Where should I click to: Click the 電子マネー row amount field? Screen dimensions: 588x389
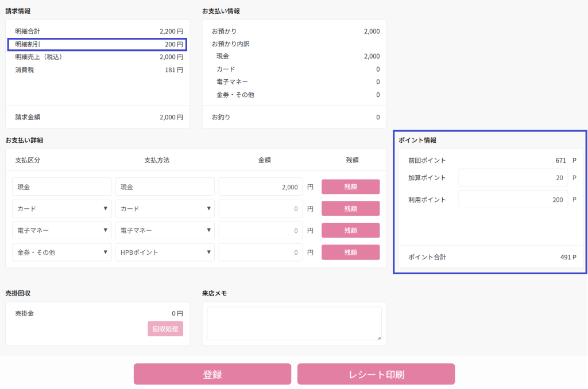[x=260, y=231]
